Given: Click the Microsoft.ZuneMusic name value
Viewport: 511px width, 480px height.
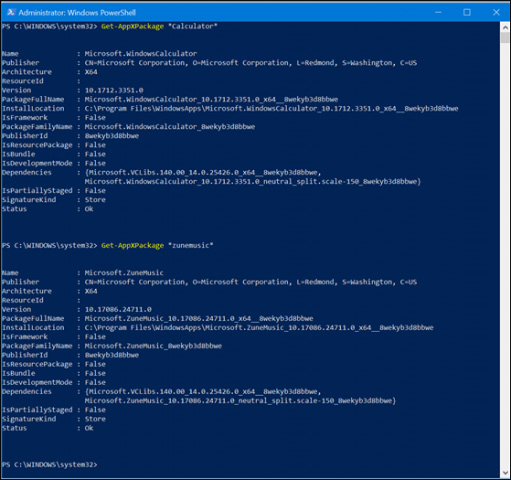Looking at the screenshot, I should (124, 273).
